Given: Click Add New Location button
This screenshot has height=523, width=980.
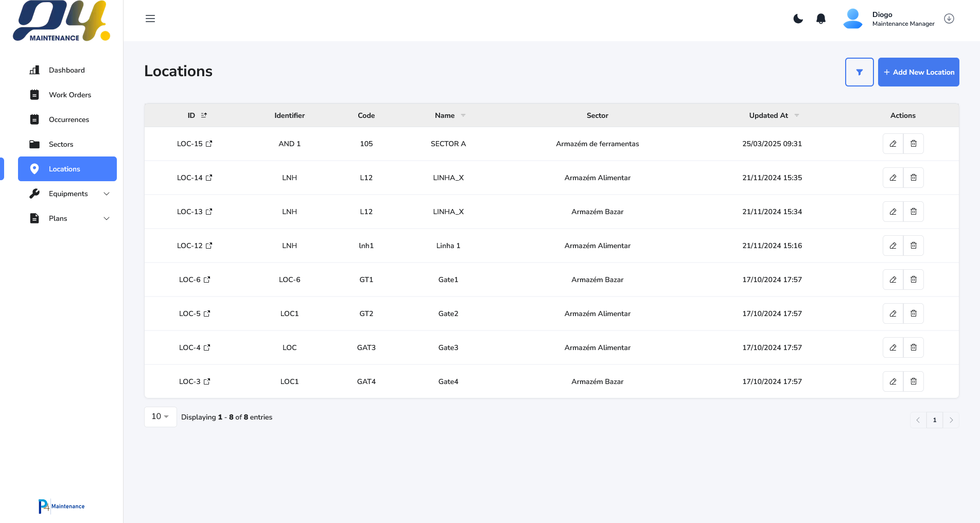Looking at the screenshot, I should pos(919,72).
